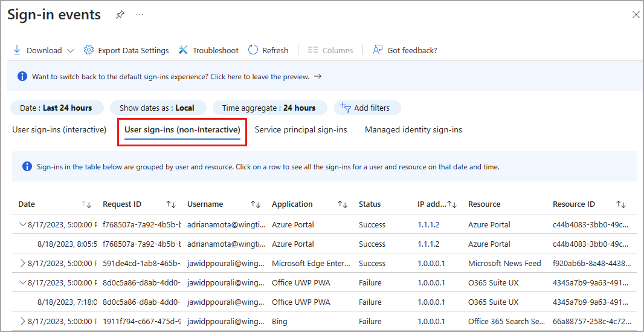
Task: Expand the Microsoft Edge Enterprise row
Action: 23,263
